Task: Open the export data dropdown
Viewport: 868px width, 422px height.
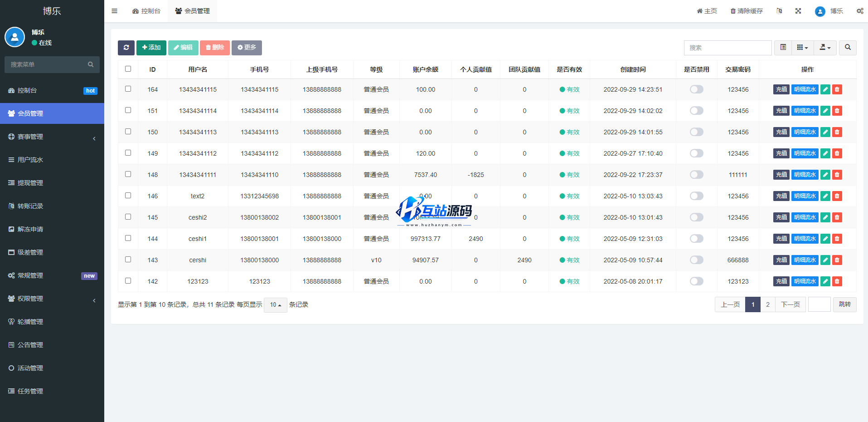Action: tap(825, 48)
